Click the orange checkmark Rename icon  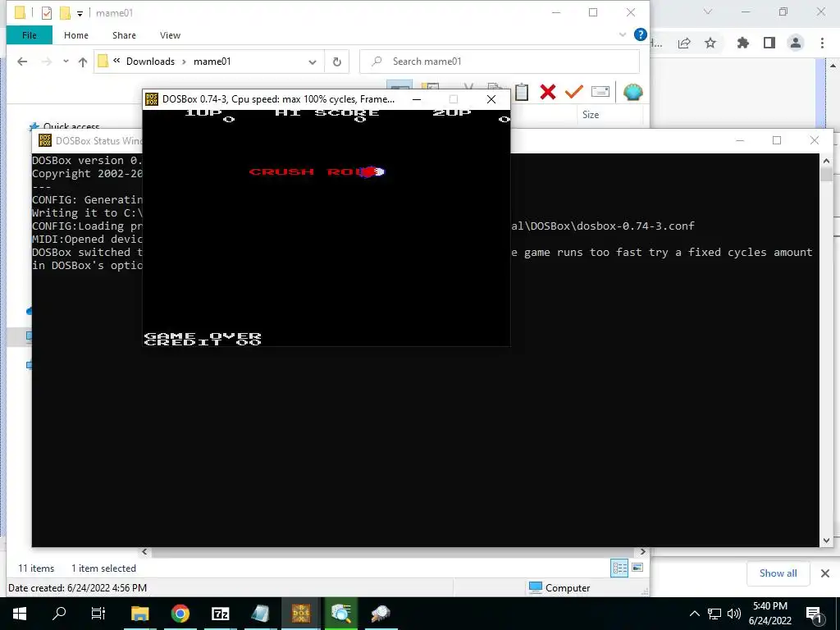coord(573,92)
